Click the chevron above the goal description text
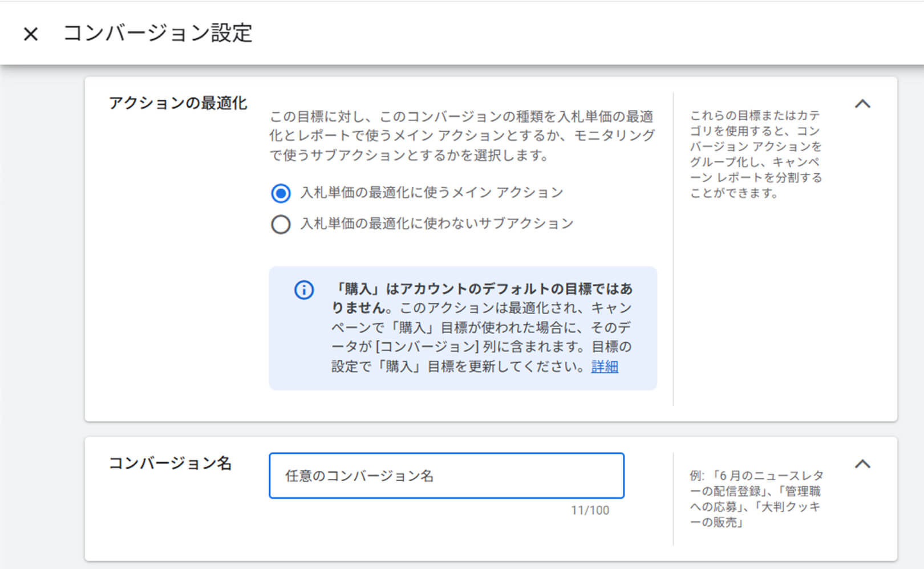924x569 pixels. [863, 104]
